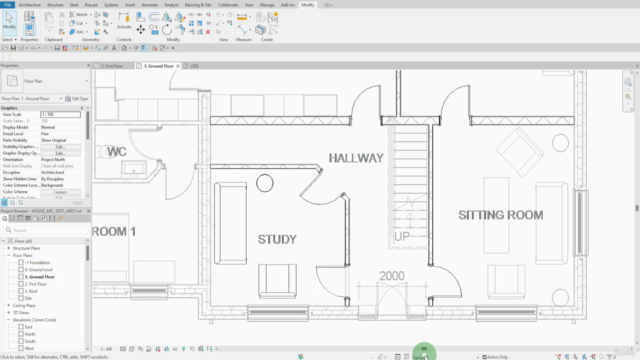Open Default 3D View from quick access toolbar

(124, 48)
